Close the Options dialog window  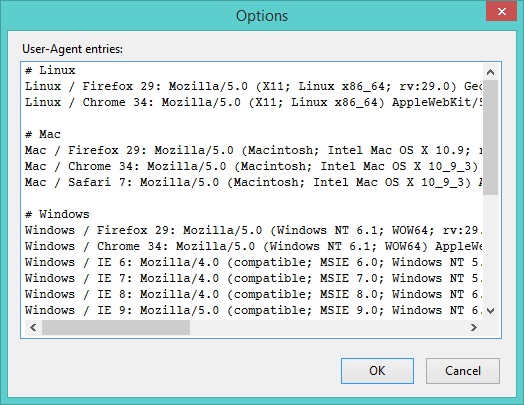pyautogui.click(x=502, y=12)
